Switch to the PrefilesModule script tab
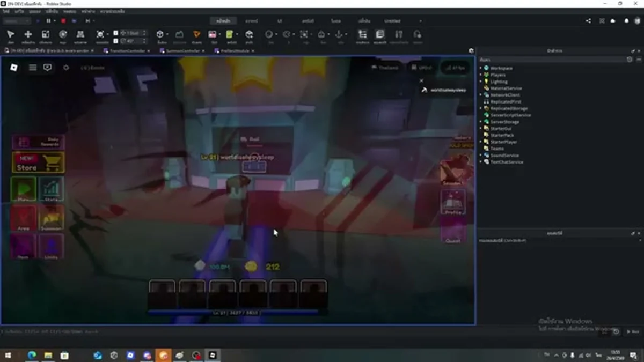The width and height of the screenshot is (644, 362). point(234,51)
